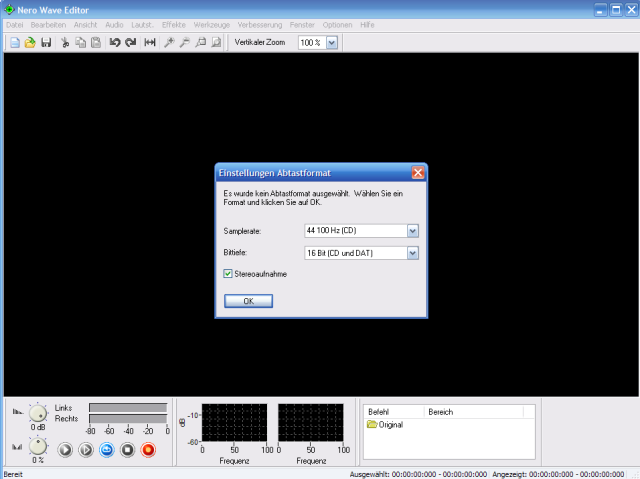Open the Effekte menu
640x479 pixels.
click(x=174, y=25)
